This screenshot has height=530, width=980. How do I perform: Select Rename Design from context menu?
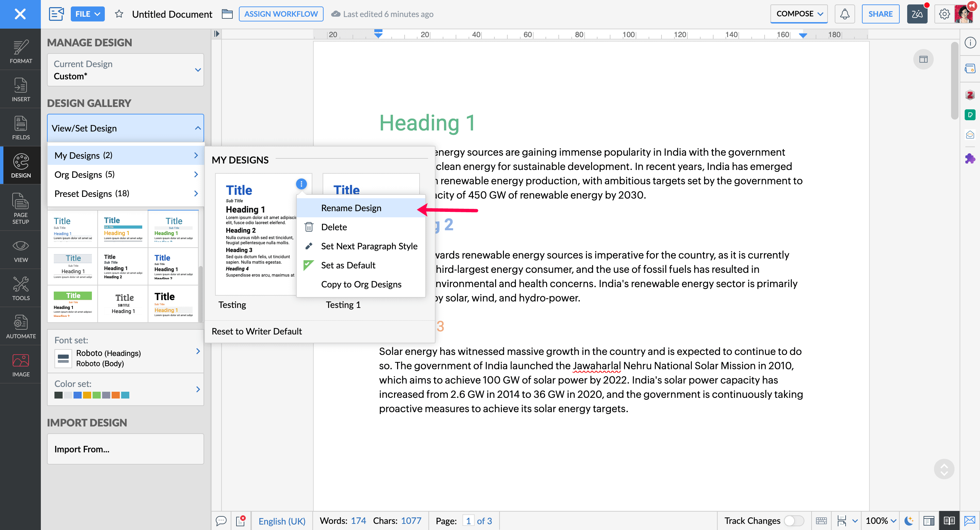coord(351,208)
